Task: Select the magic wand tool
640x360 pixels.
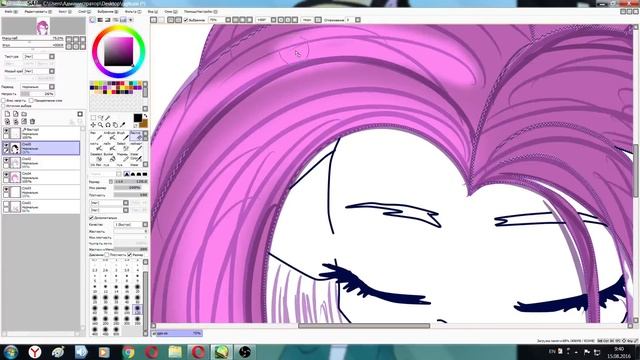Action: coord(108,118)
